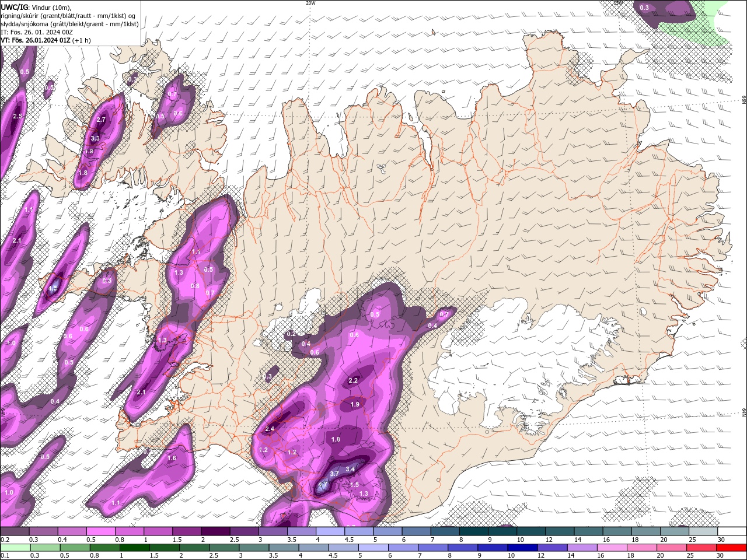The image size is (747, 560).
Task: Click the 2.7 value in the Westfjords
Action: [101, 120]
